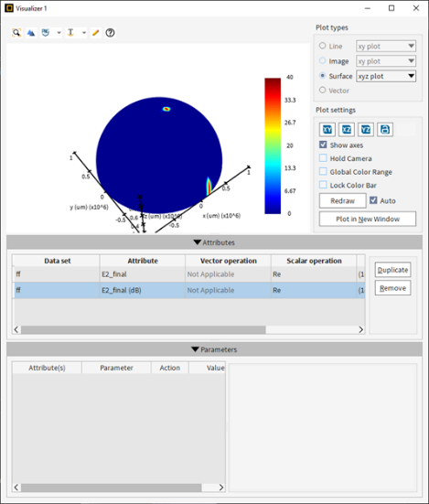The width and height of the screenshot is (429, 504).
Task: Select the E2_final (dB) row
Action: click(x=188, y=290)
